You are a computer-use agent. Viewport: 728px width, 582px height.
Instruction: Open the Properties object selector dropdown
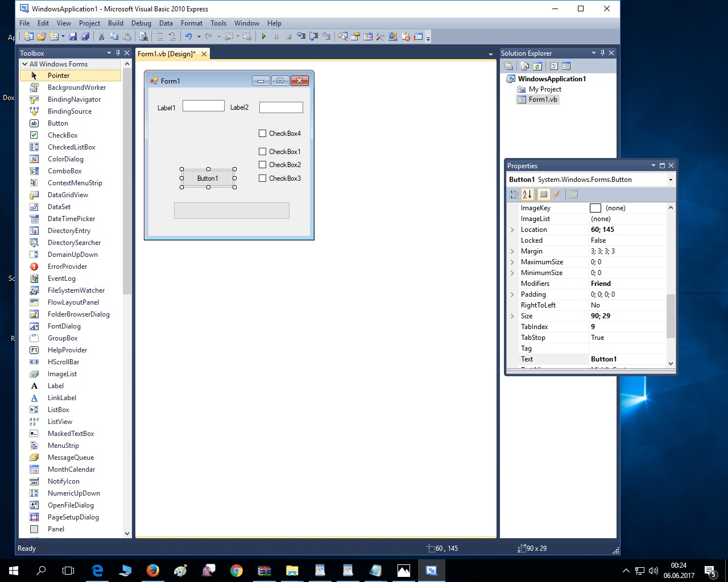(x=671, y=180)
